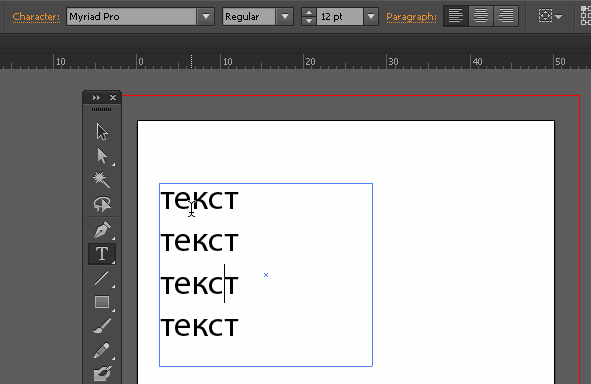Viewport: 591px width, 384px height.
Task: Click the blue center point of text frame
Action: point(266,275)
